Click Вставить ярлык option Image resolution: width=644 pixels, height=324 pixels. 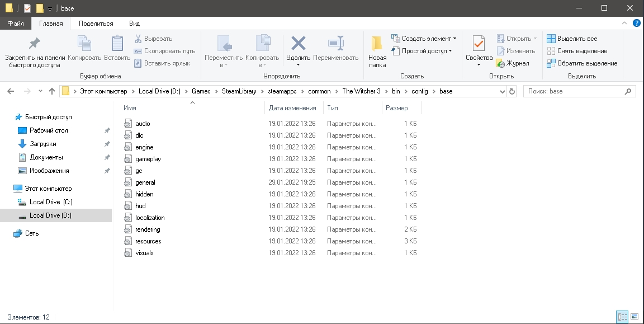click(x=162, y=63)
